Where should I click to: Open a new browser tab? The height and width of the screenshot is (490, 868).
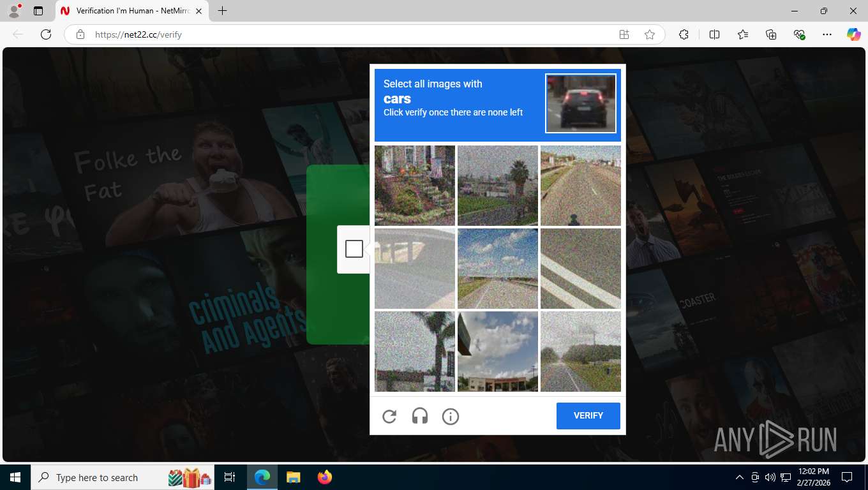click(x=222, y=11)
